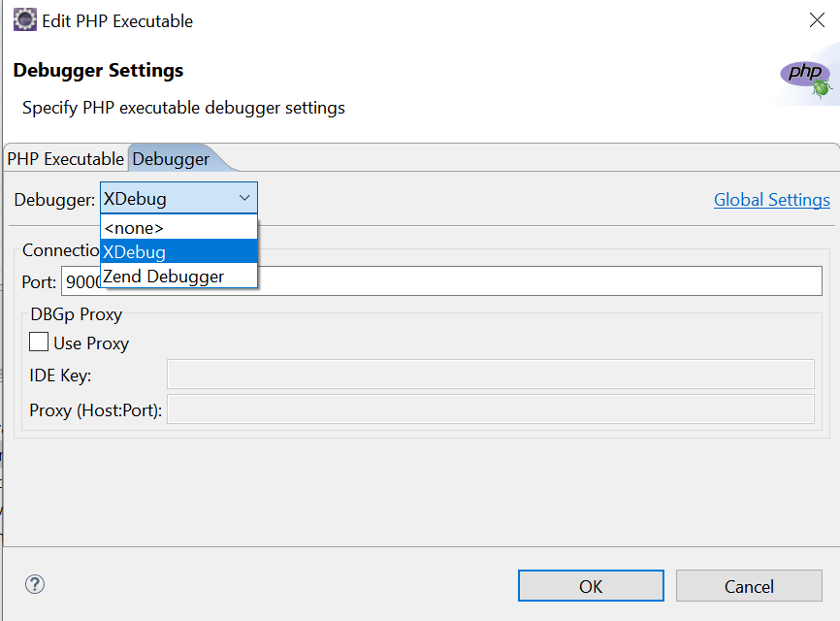This screenshot has height=621, width=840.
Task: Select the Debugger tab
Action: coord(171,159)
